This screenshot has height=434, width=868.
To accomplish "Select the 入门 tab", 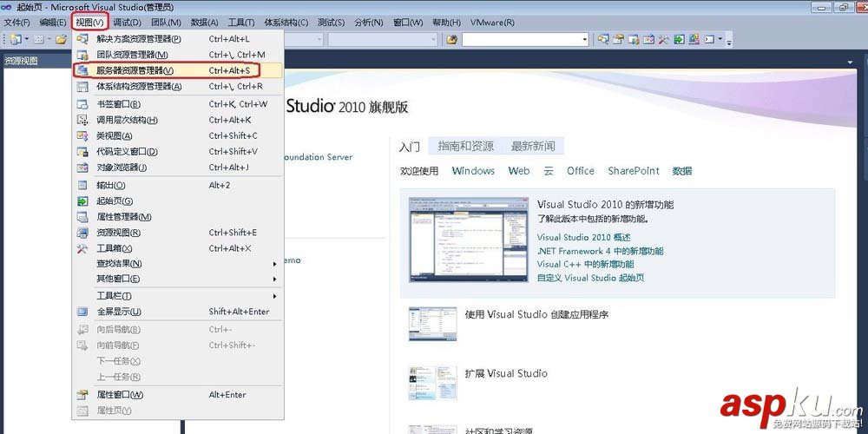I will point(410,147).
